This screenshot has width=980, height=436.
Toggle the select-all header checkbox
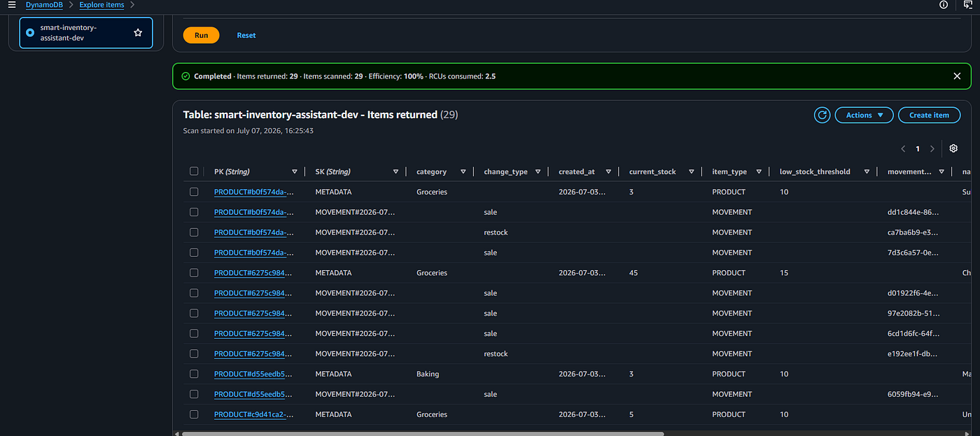(x=194, y=171)
